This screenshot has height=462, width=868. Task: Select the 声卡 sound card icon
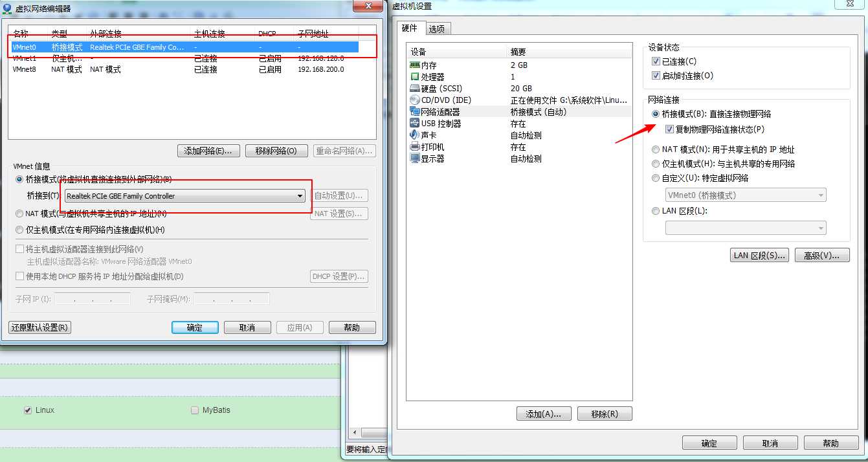415,135
